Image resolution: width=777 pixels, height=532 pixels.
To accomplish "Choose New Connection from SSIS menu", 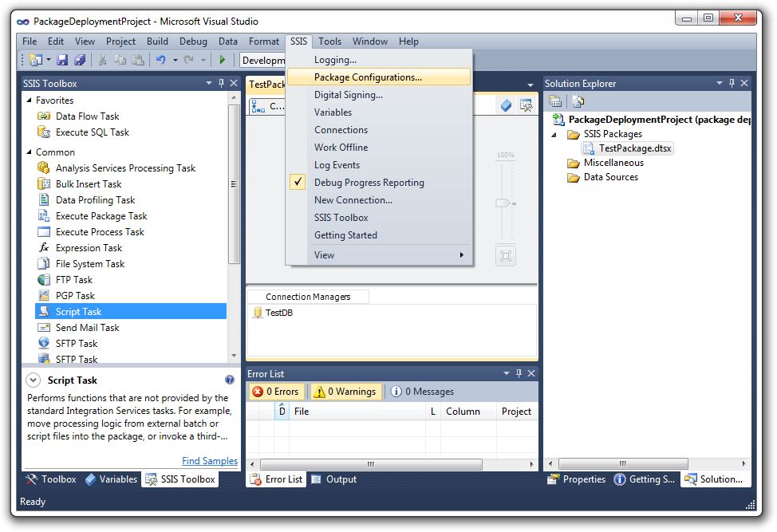I will 379,199.
